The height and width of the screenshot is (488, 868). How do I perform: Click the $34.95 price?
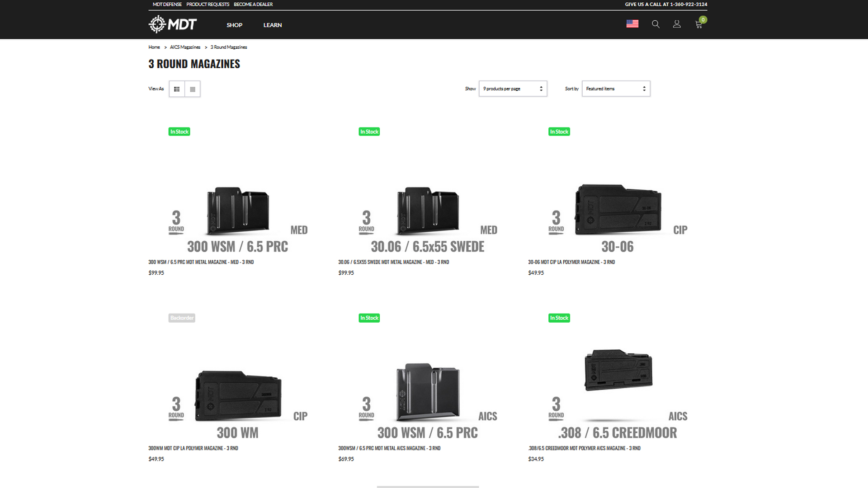[x=536, y=459]
